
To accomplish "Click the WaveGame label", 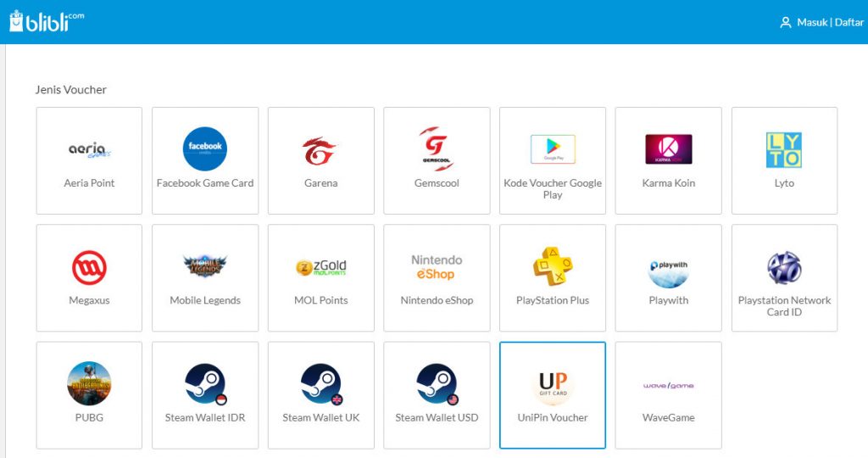I will (x=668, y=418).
